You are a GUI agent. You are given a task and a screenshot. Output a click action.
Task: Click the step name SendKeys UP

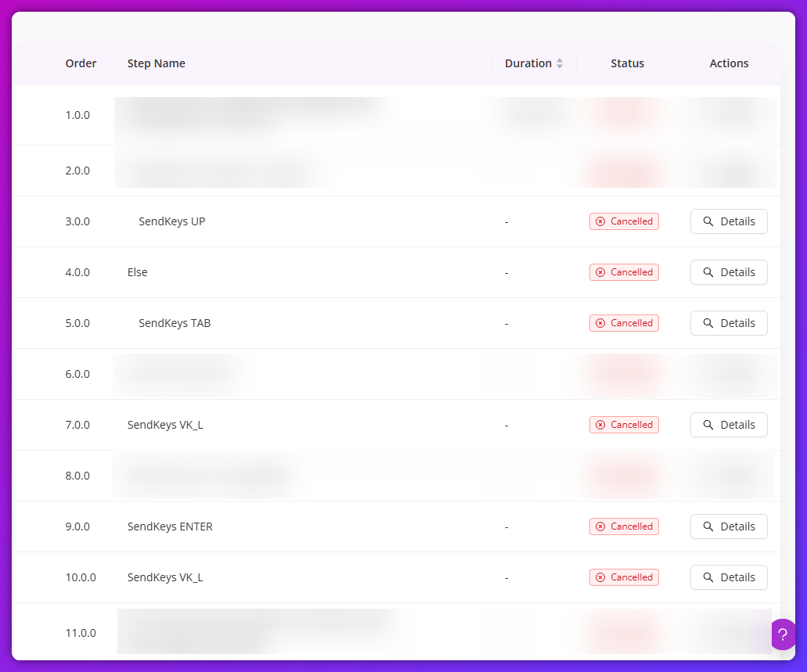172,221
